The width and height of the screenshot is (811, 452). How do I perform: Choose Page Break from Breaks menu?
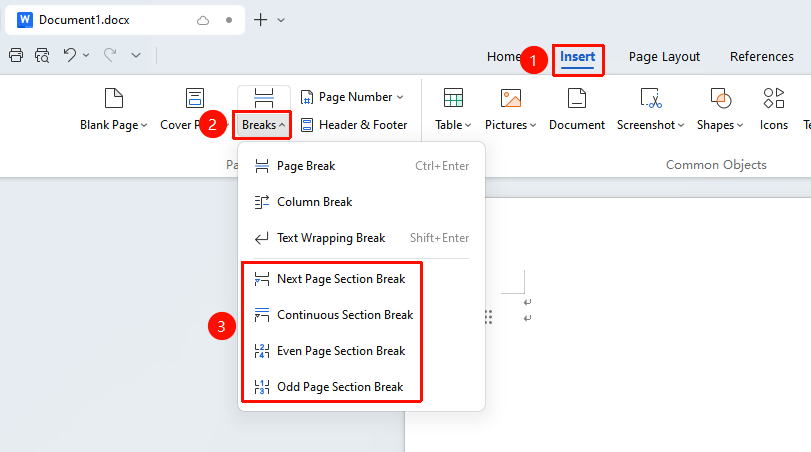point(362,166)
